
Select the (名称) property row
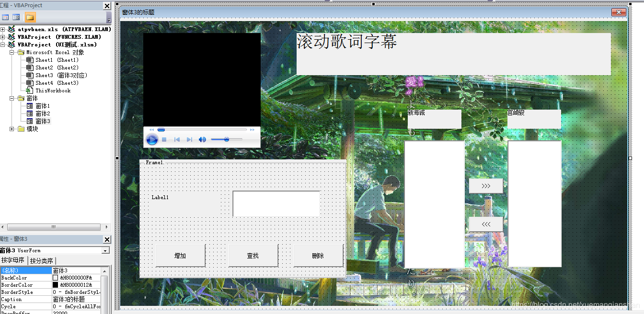(x=50, y=270)
